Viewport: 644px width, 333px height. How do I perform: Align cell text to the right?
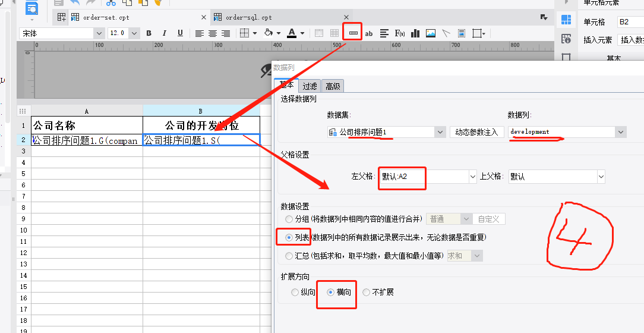226,33
